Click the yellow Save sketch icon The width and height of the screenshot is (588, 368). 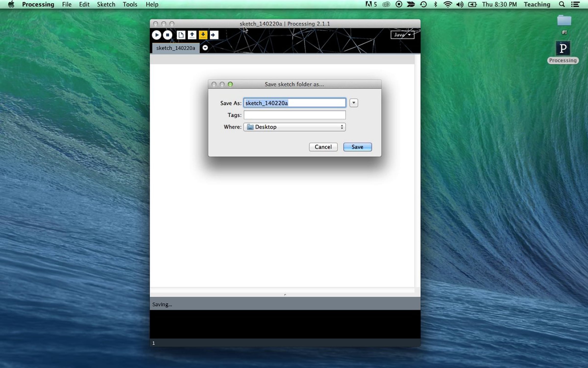coord(203,35)
